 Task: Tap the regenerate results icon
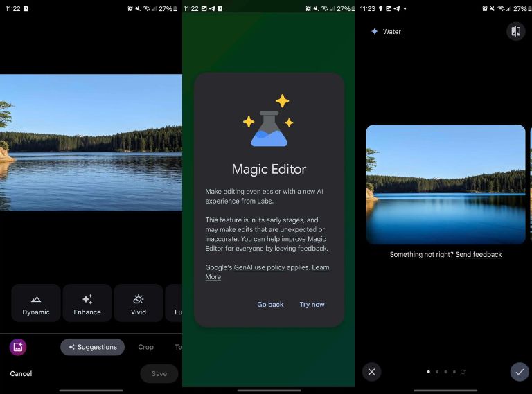(x=463, y=372)
